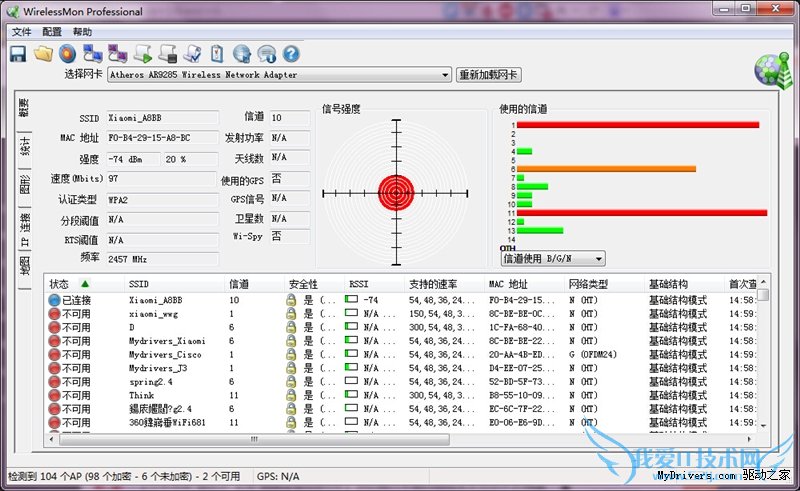Viewport: 800px width, 491px height.
Task: Click the globe toolbar icon
Action: point(242,54)
